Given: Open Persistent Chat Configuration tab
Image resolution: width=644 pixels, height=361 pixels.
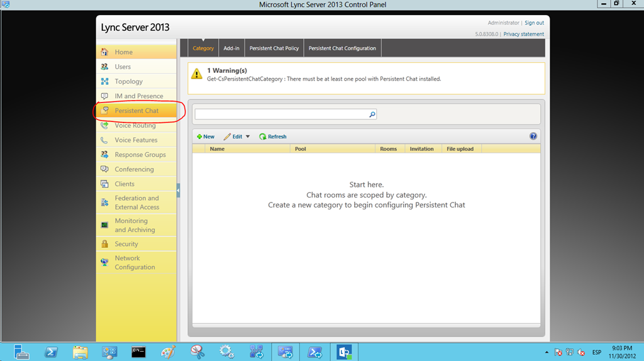Looking at the screenshot, I should pyautogui.click(x=342, y=48).
